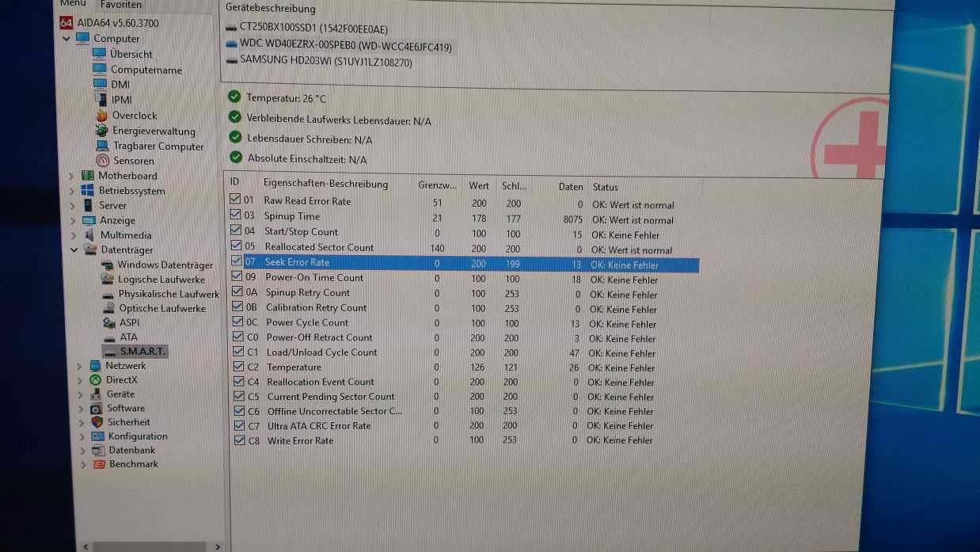Click the Sicherheit shield icon
This screenshot has height=552, width=980.
97,422
